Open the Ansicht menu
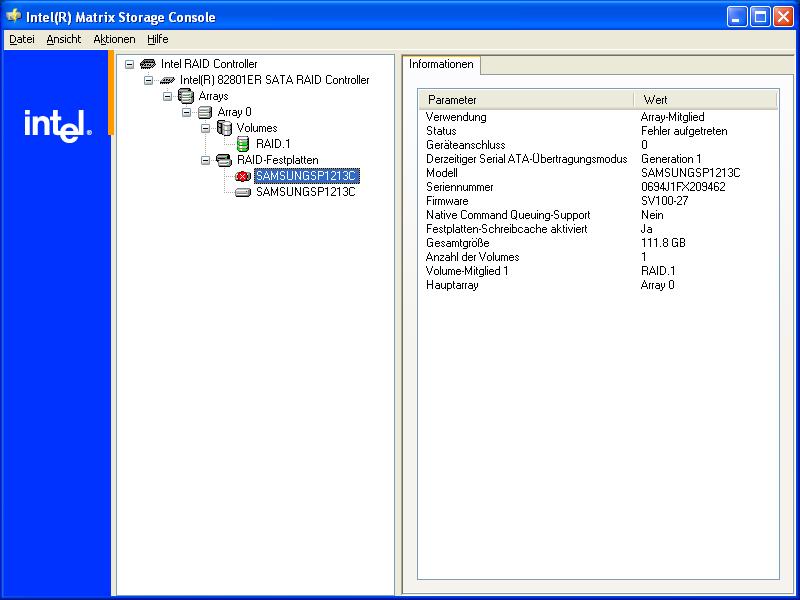Viewport: 800px width, 600px height. [64, 39]
